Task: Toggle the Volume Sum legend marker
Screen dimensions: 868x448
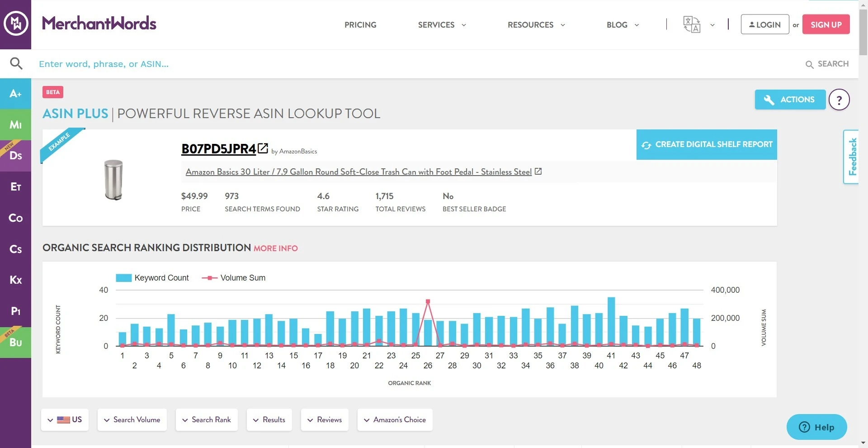Action: point(209,278)
